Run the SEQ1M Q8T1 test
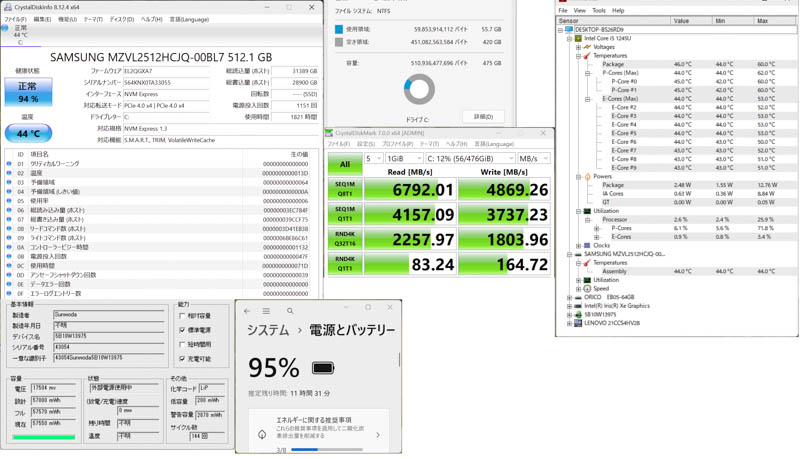 click(345, 189)
